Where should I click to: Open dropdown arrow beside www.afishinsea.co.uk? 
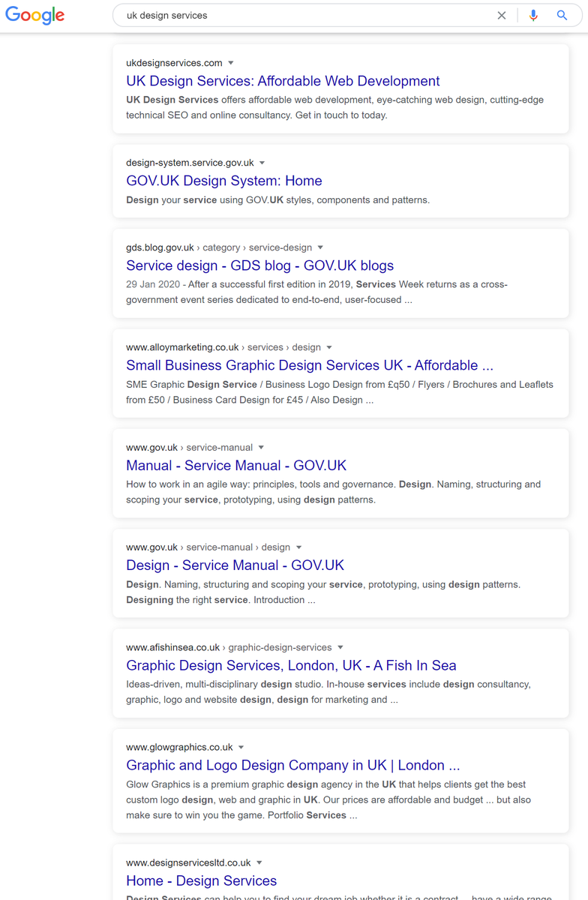coord(340,647)
